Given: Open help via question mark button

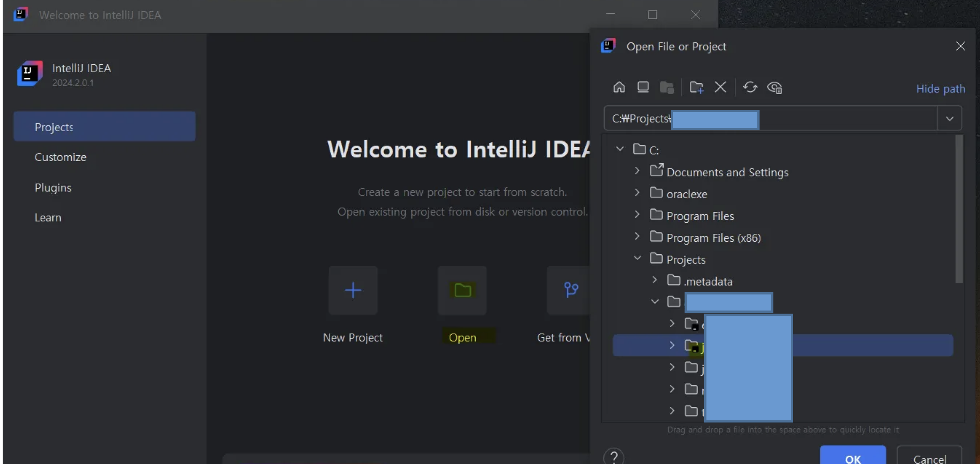Looking at the screenshot, I should point(614,457).
